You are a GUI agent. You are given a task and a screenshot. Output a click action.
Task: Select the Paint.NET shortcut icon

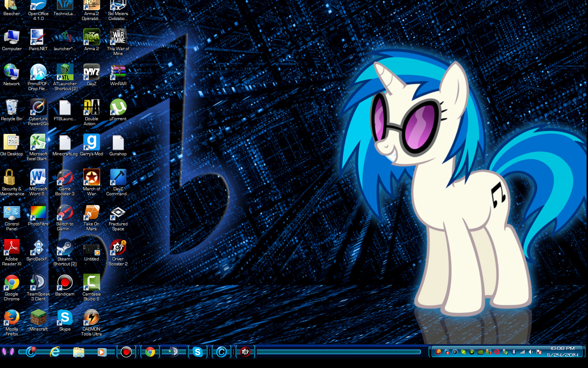point(38,40)
